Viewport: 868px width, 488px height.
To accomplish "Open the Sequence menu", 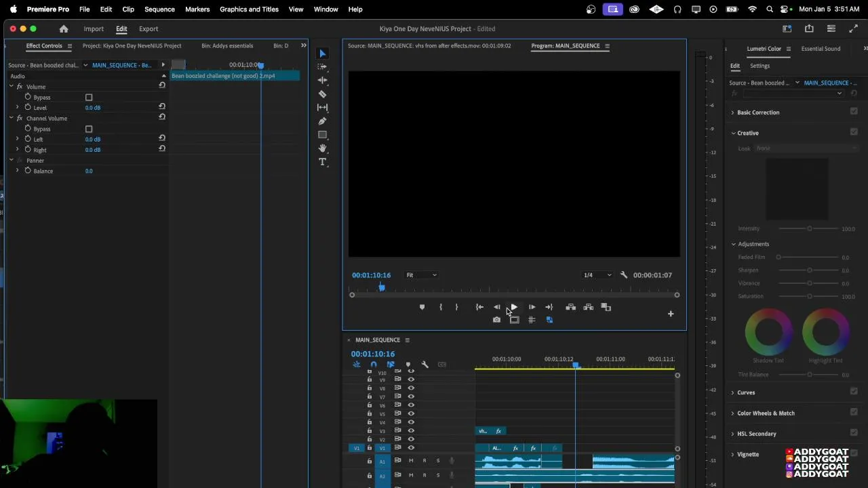I will [x=159, y=9].
